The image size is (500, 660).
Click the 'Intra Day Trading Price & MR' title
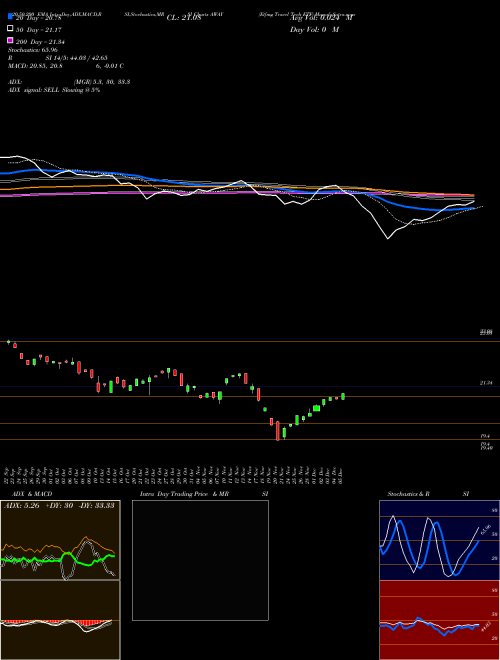pos(184,494)
